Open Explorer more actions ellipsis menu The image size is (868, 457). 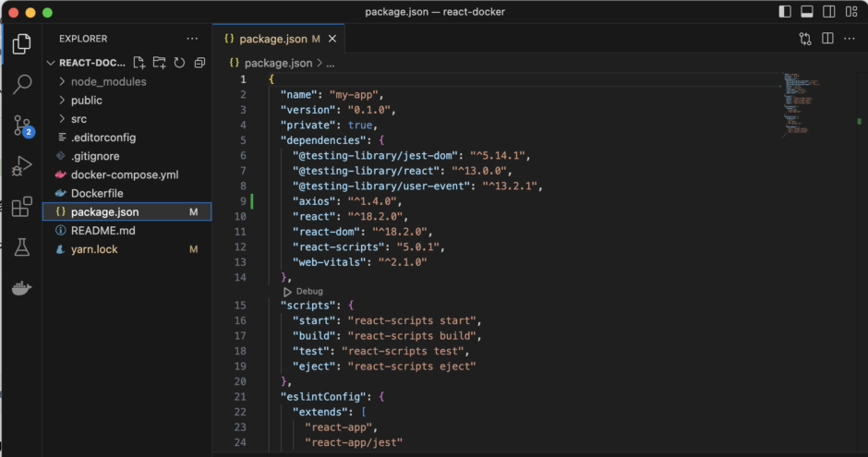[192, 39]
